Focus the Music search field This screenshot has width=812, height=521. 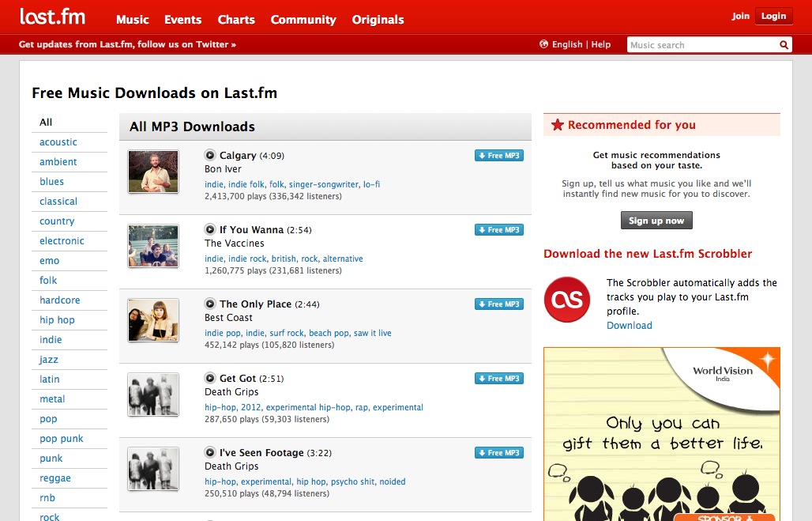703,45
